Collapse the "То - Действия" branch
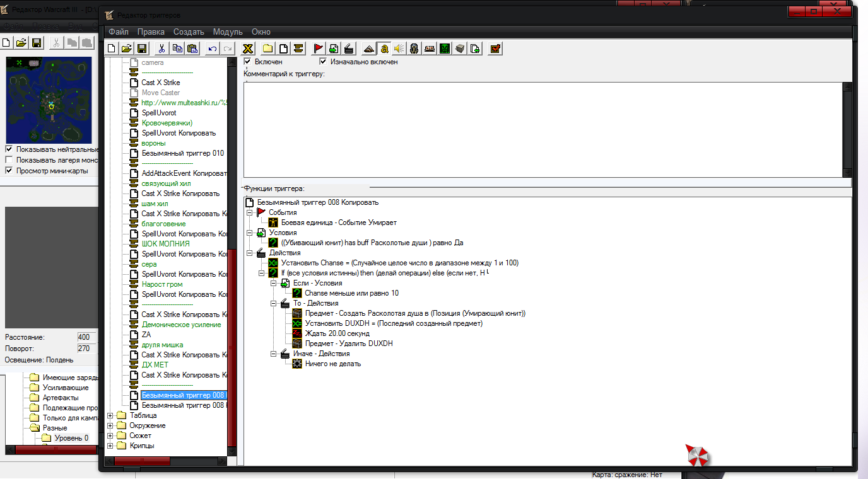The width and height of the screenshot is (868, 479). [274, 303]
